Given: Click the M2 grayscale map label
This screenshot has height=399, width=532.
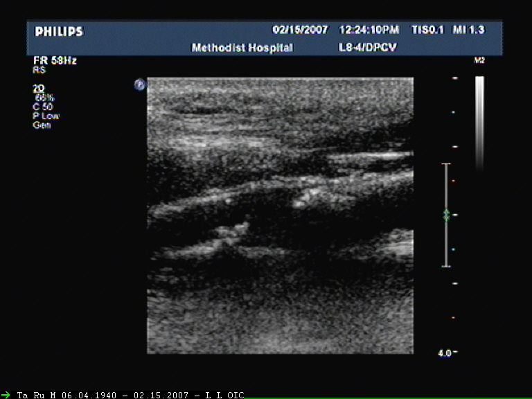Looking at the screenshot, I should point(479,61).
